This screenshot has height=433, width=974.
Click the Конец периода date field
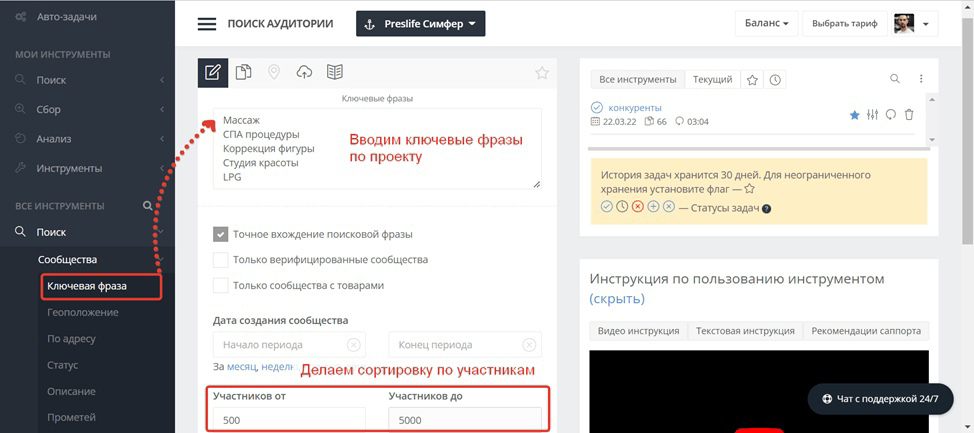[465, 345]
